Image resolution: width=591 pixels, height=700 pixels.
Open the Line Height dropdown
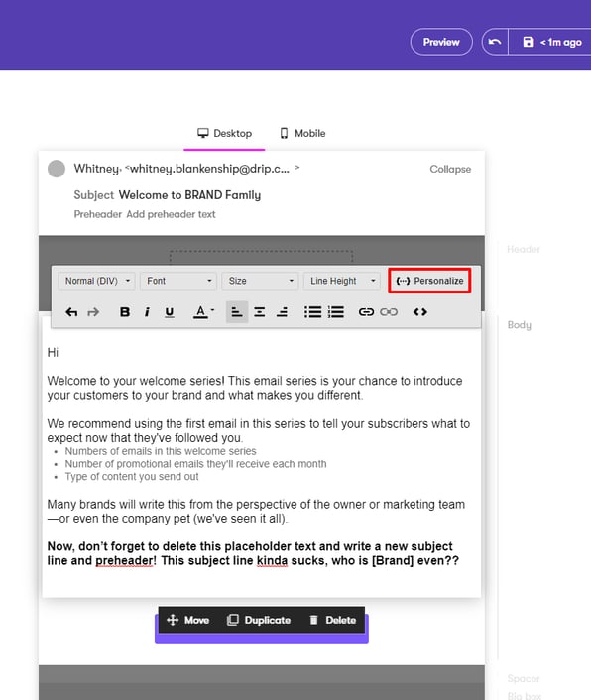342,281
